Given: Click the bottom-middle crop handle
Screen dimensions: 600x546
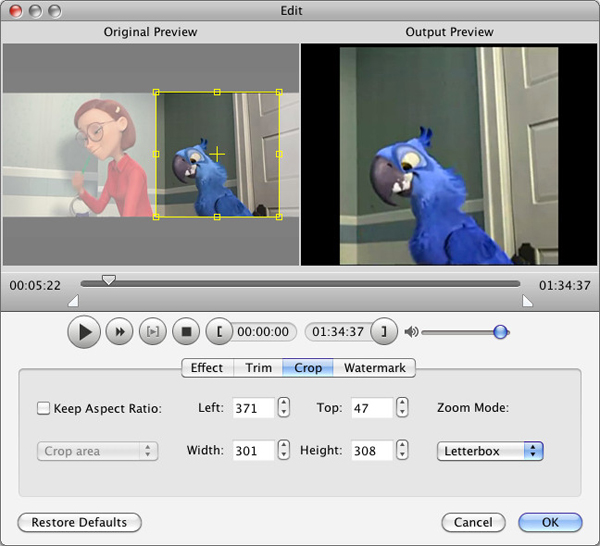Looking at the screenshot, I should (217, 217).
